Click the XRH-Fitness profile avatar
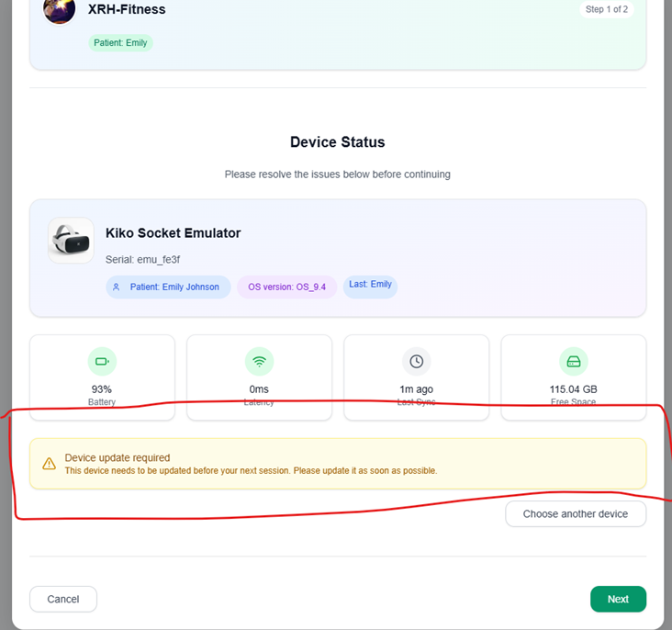The height and width of the screenshot is (630, 672). click(x=59, y=8)
